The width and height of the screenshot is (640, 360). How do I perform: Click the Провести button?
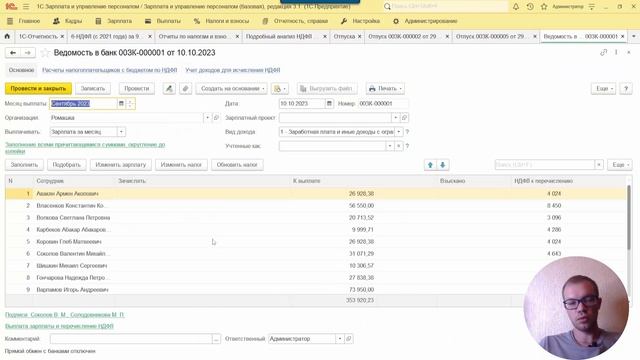click(137, 89)
